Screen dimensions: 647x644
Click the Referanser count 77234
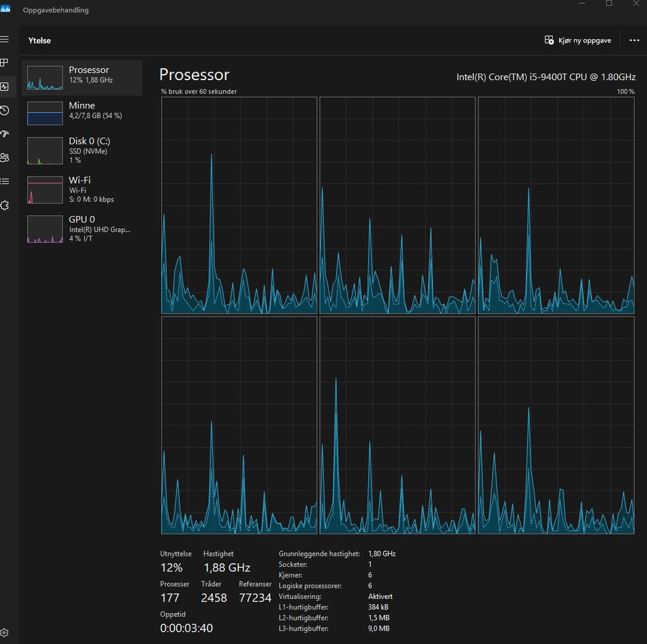point(255,597)
